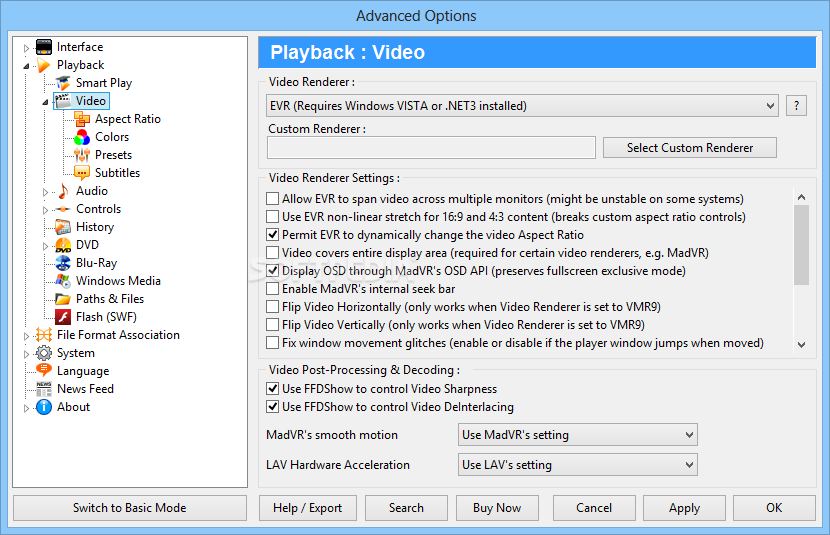
Task: Select Subtitles in the tree
Action: pos(118,173)
